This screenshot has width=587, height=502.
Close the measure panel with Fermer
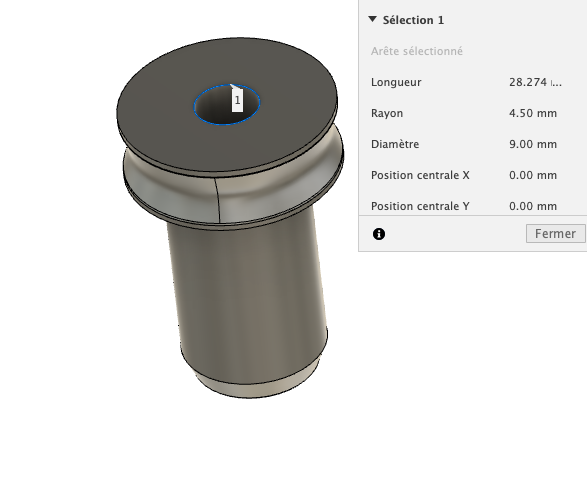(555, 234)
